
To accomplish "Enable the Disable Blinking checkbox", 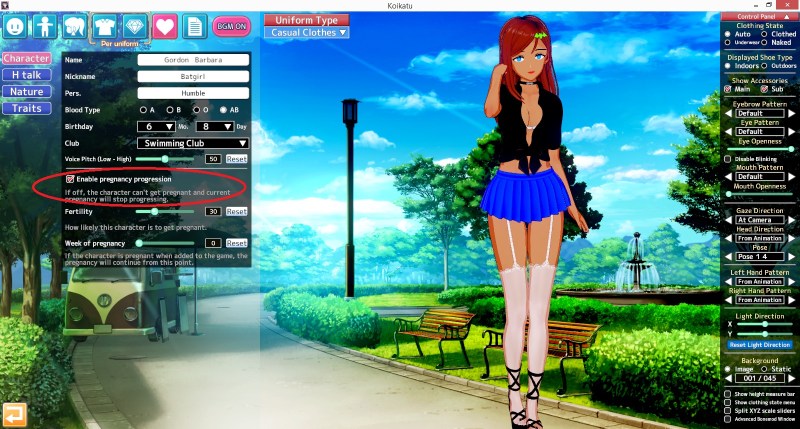I will [x=727, y=159].
